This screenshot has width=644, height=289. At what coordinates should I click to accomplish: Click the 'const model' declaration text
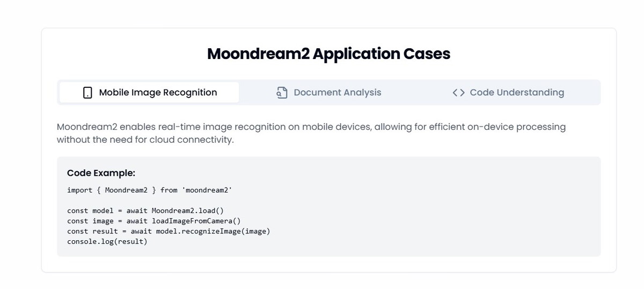tap(90, 211)
